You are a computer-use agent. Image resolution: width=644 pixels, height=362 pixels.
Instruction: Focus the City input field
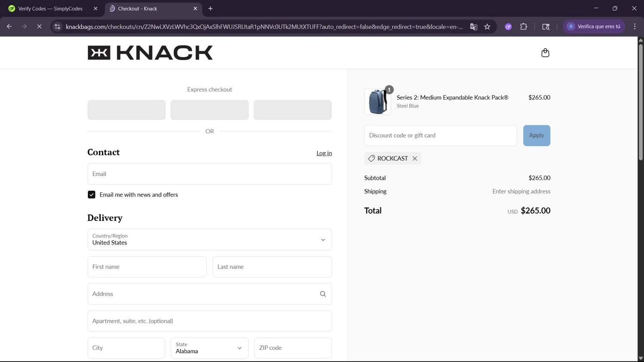tap(126, 348)
